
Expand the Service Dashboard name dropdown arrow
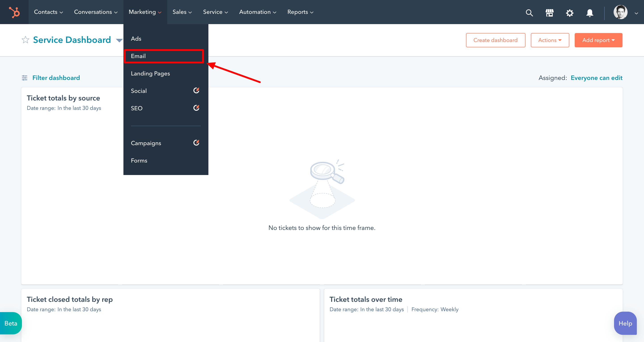pyautogui.click(x=119, y=40)
